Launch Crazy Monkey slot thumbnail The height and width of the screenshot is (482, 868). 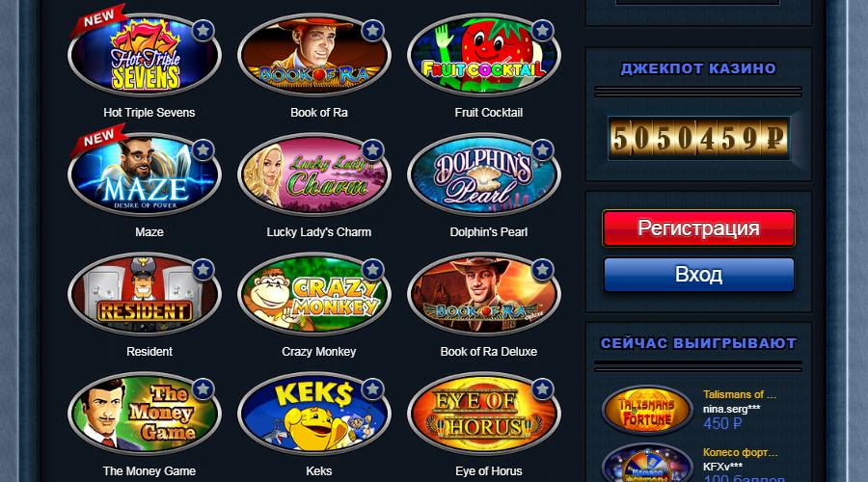[x=313, y=294]
